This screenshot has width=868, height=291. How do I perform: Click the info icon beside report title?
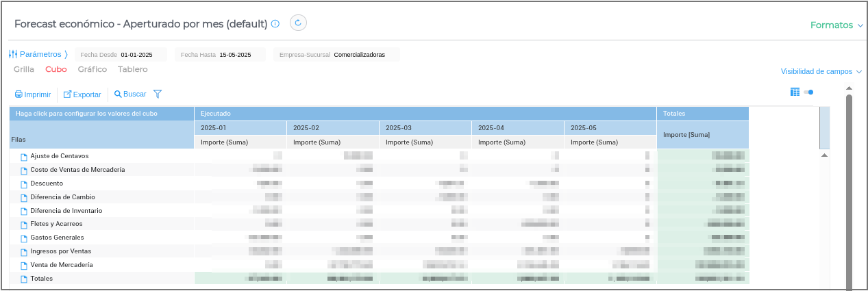[x=275, y=24]
